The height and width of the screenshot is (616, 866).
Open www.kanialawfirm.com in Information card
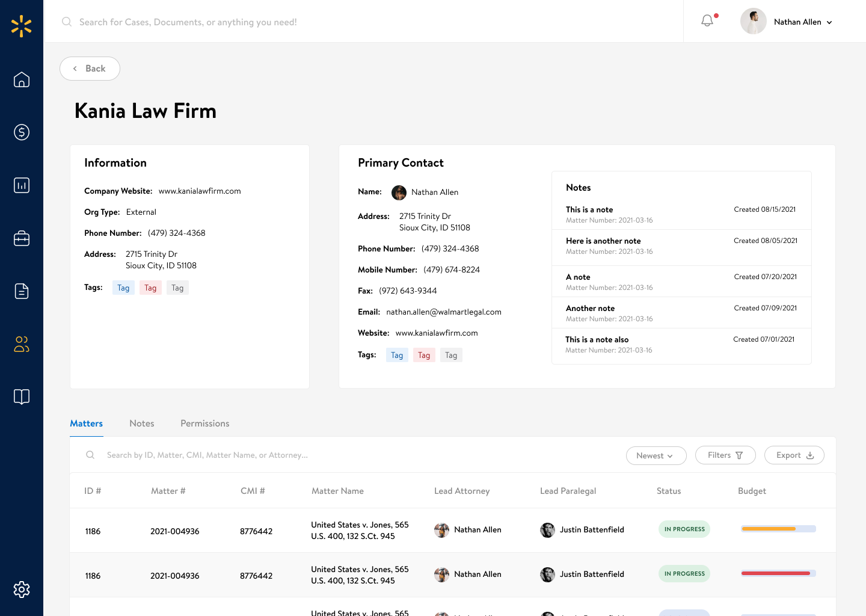click(x=200, y=191)
